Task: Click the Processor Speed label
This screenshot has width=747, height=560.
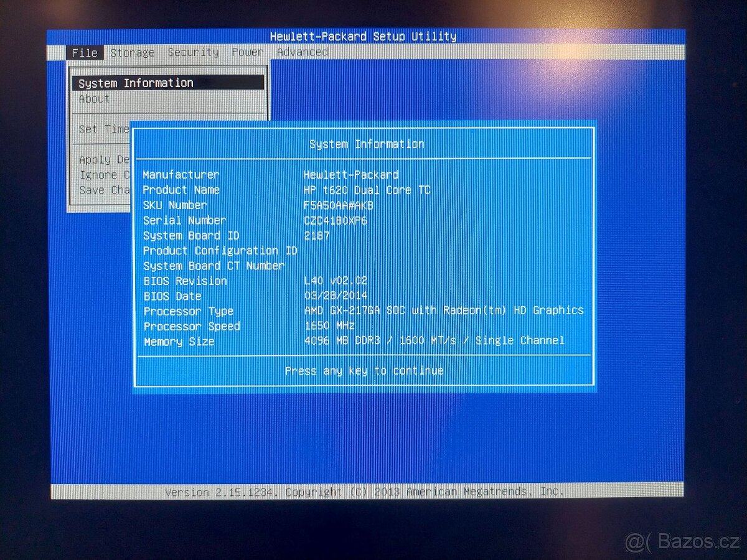Action: (191, 326)
